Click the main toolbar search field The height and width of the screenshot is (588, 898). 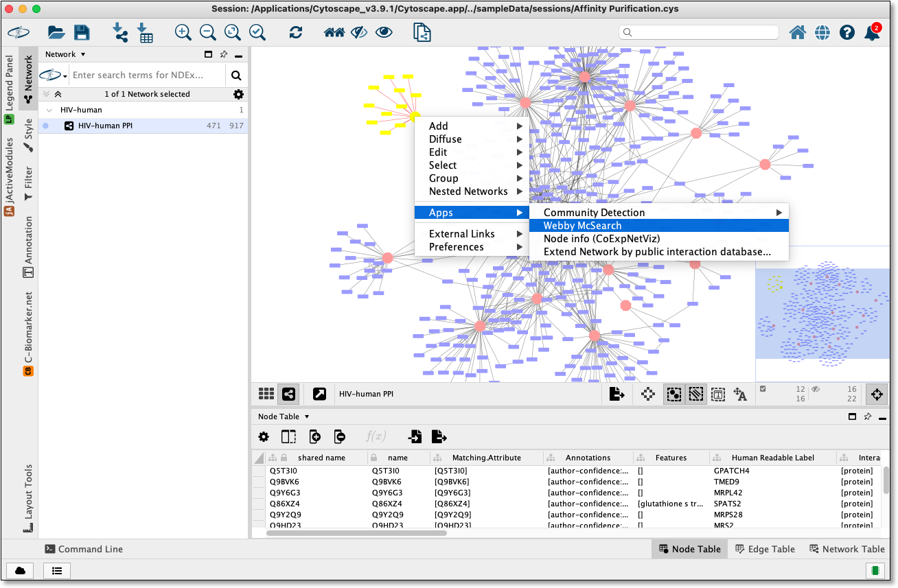pos(699,32)
